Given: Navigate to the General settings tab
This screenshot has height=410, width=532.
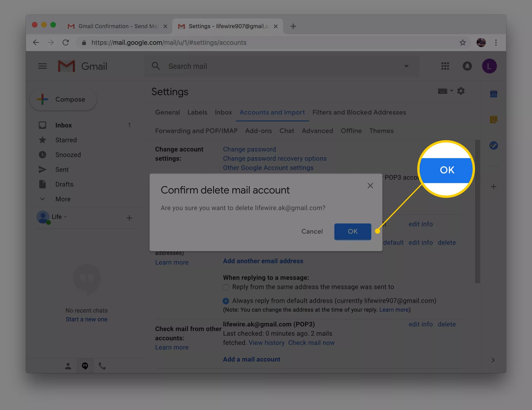Looking at the screenshot, I should click(167, 112).
